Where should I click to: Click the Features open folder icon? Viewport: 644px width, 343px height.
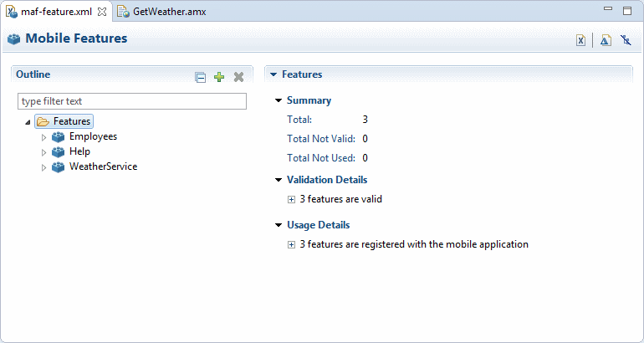43,121
